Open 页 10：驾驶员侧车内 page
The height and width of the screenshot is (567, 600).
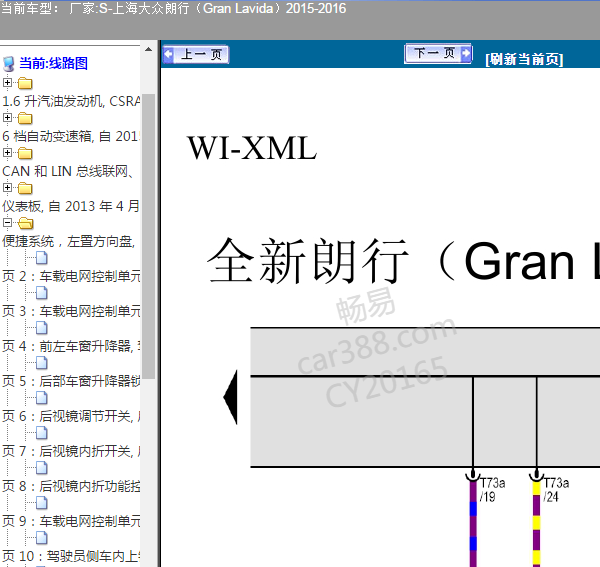coord(71,556)
